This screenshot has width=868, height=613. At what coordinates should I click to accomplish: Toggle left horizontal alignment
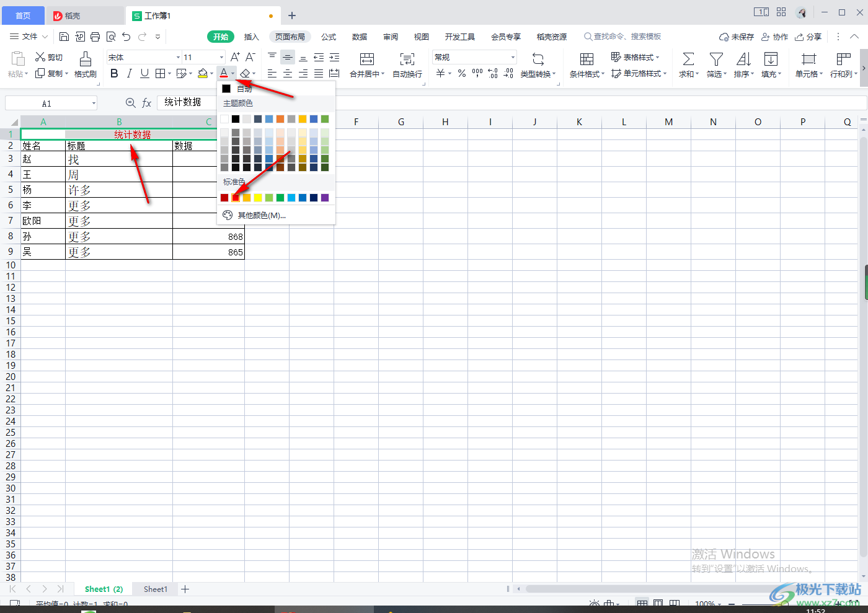(272, 74)
